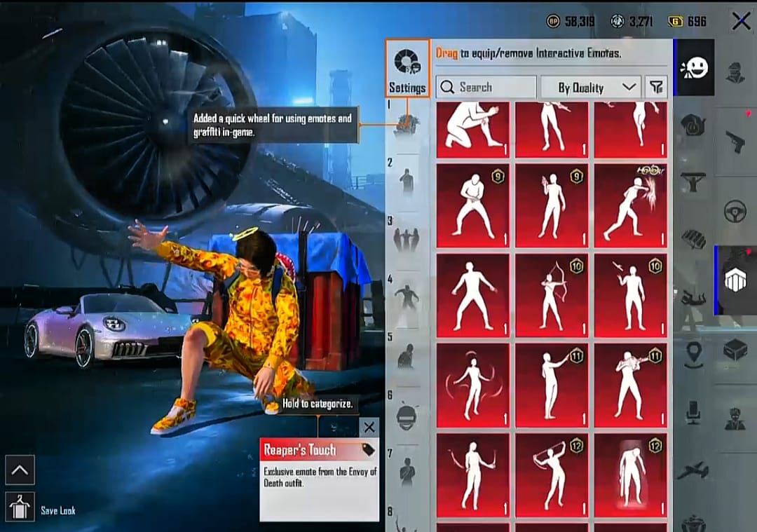Screen dimensions: 757x532
Task: Click the 58,319 BP balance
Action: 580,21
